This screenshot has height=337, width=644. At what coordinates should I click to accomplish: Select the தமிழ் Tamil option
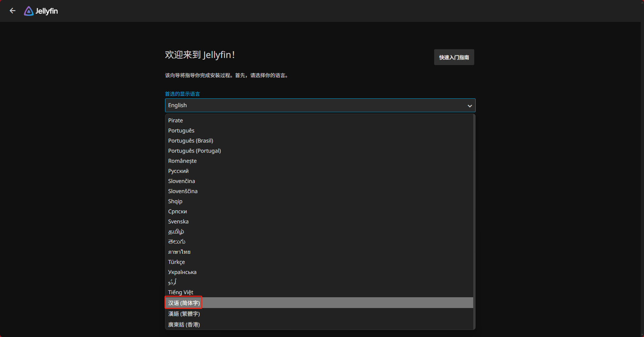point(319,232)
